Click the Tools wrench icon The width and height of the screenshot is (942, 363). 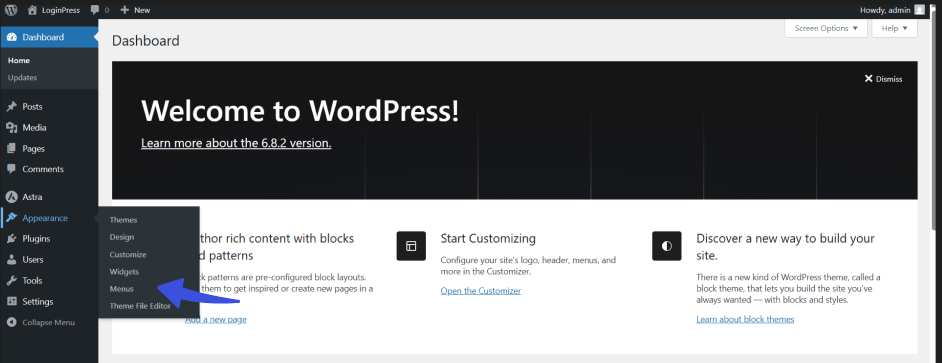coord(11,281)
